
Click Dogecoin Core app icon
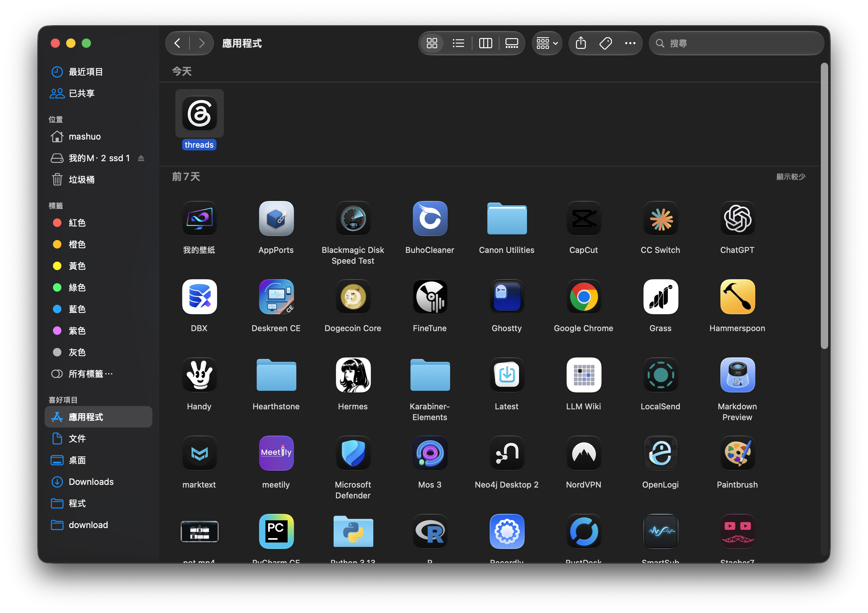[x=353, y=297]
